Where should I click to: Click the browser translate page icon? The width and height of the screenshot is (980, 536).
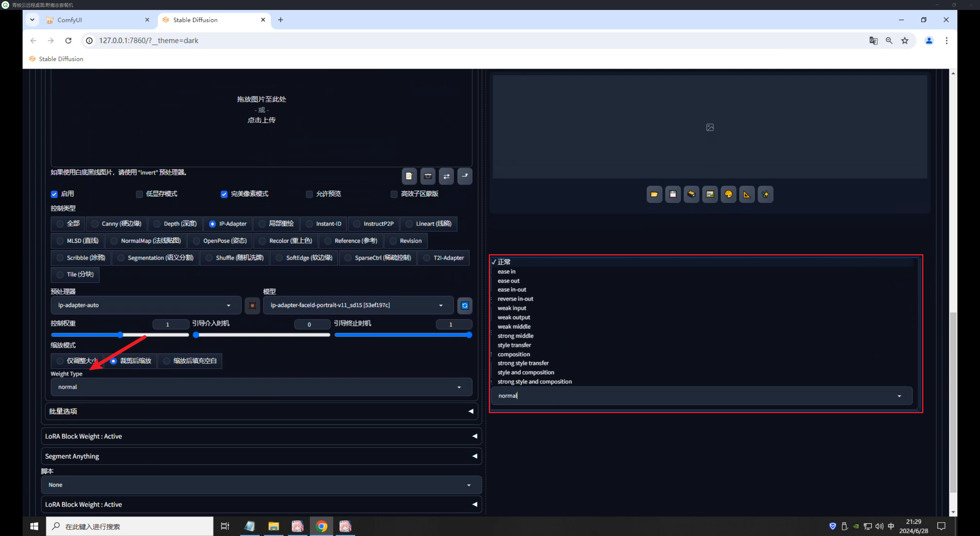(x=873, y=41)
